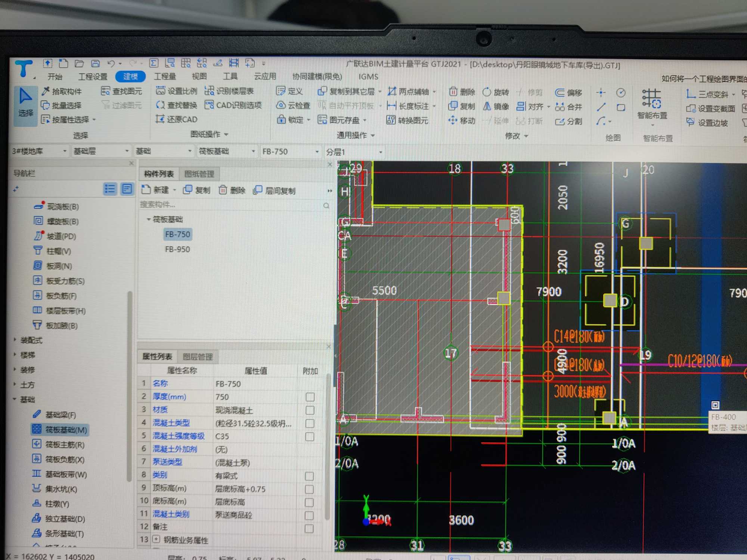Click 三点变斜 three-point slope tool
Image resolution: width=747 pixels, height=560 pixels.
(x=708, y=94)
